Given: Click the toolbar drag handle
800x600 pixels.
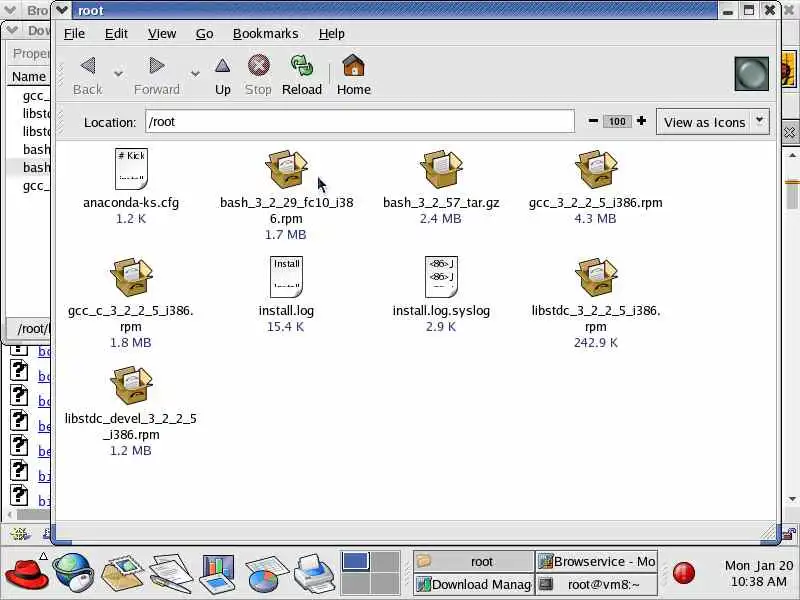Looking at the screenshot, I should pos(61,74).
